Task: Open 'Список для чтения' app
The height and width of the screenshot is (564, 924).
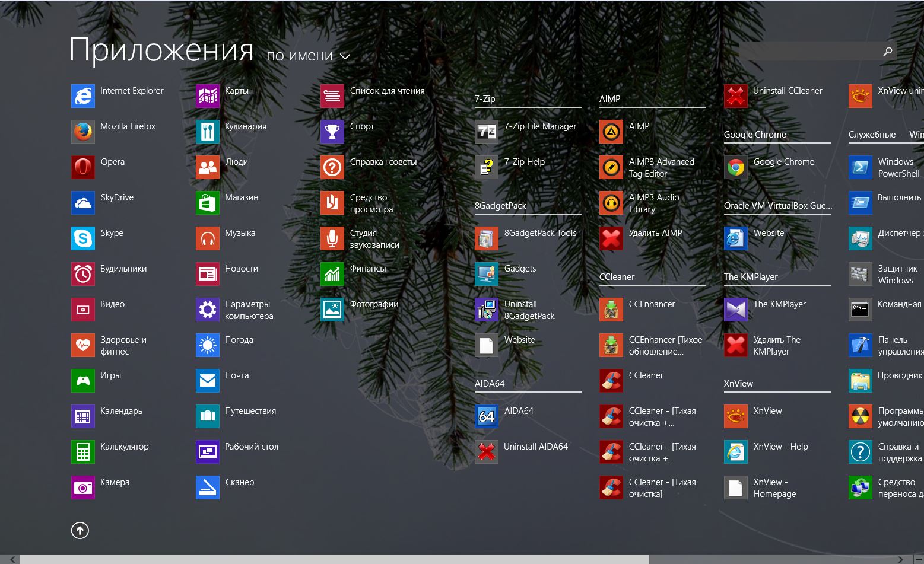Action: (x=373, y=96)
